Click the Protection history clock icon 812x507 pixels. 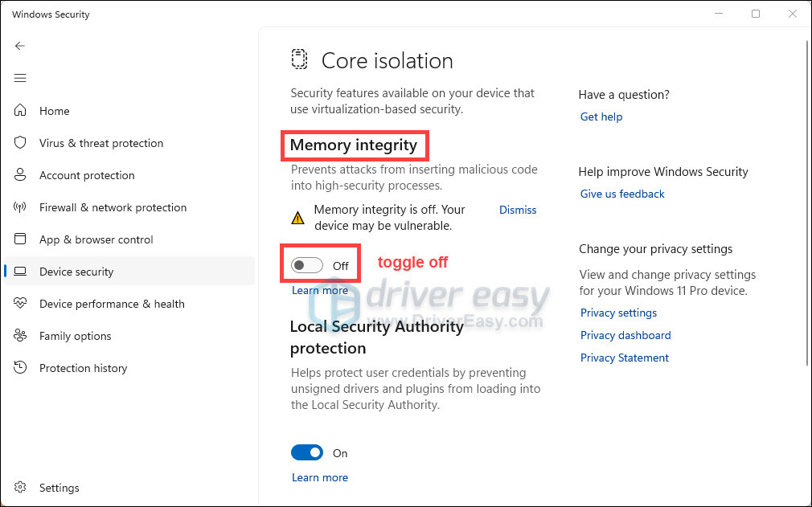click(20, 367)
